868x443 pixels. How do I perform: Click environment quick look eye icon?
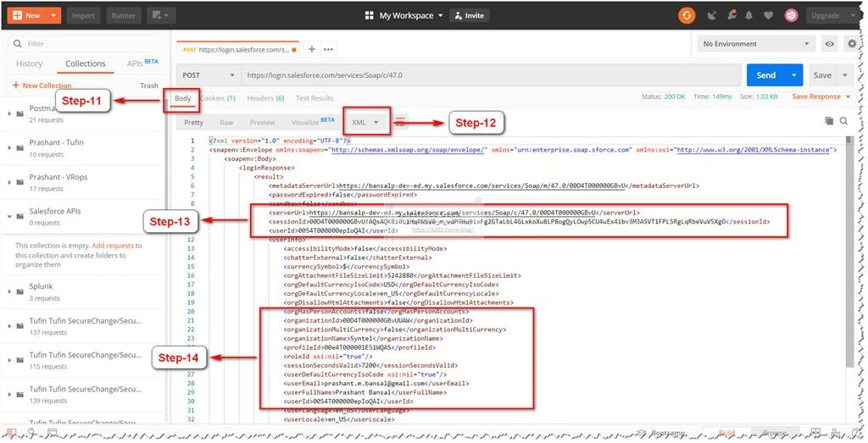pos(829,44)
